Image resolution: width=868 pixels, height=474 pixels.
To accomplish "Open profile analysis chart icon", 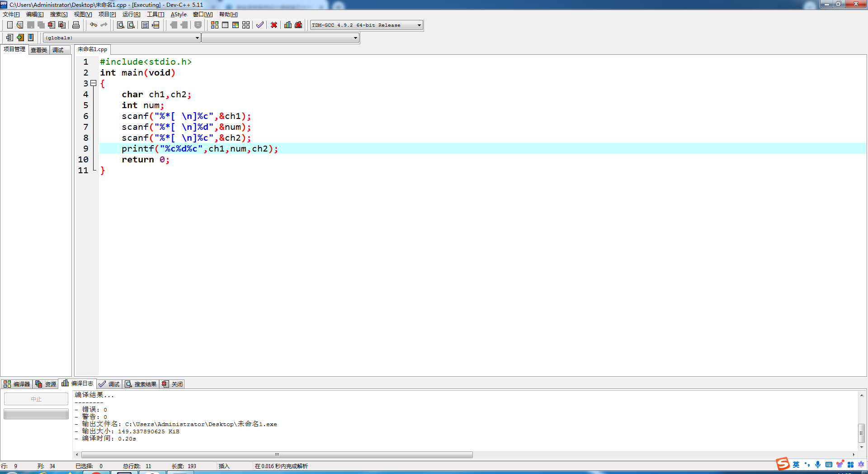I will click(x=288, y=25).
